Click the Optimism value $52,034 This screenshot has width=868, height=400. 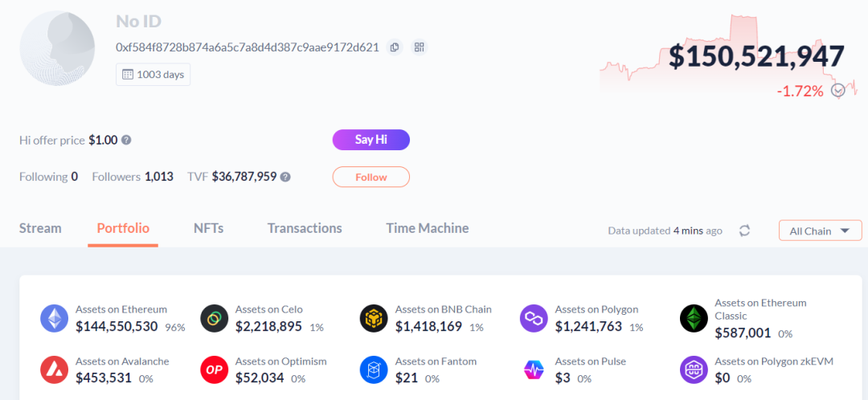pyautogui.click(x=260, y=378)
